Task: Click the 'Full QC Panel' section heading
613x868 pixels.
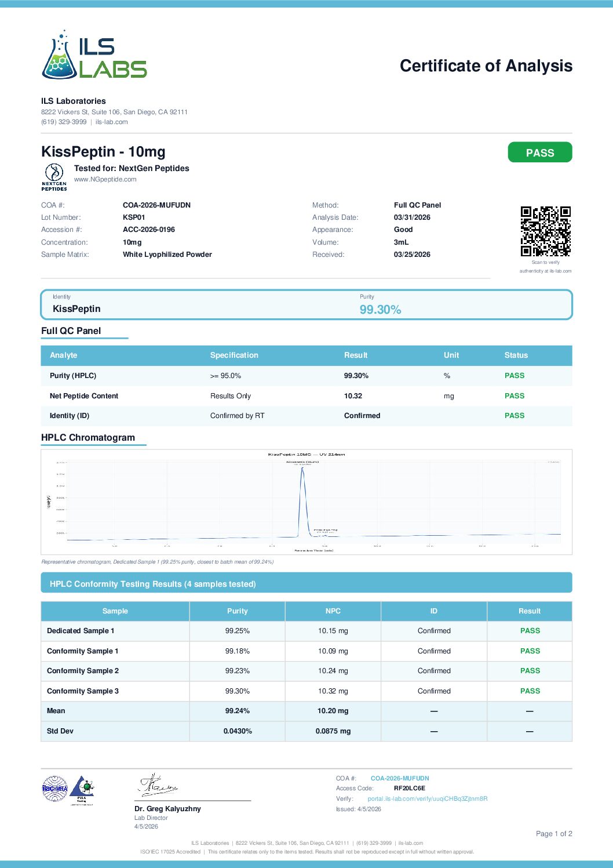Action: (x=71, y=331)
